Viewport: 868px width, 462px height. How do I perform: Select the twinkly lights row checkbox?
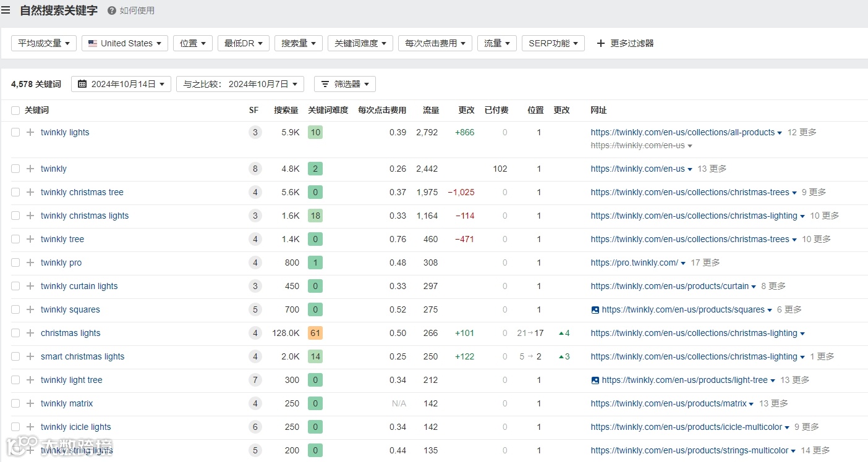click(x=15, y=132)
